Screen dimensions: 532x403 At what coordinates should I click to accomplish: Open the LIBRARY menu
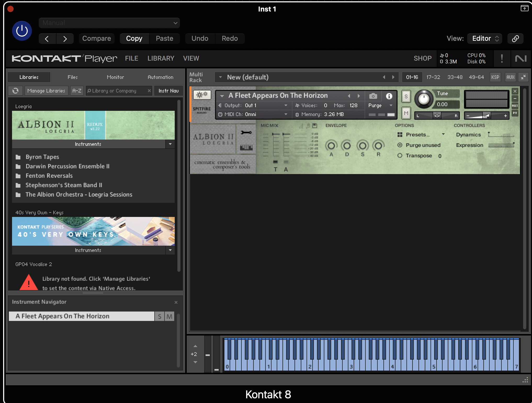pos(161,58)
